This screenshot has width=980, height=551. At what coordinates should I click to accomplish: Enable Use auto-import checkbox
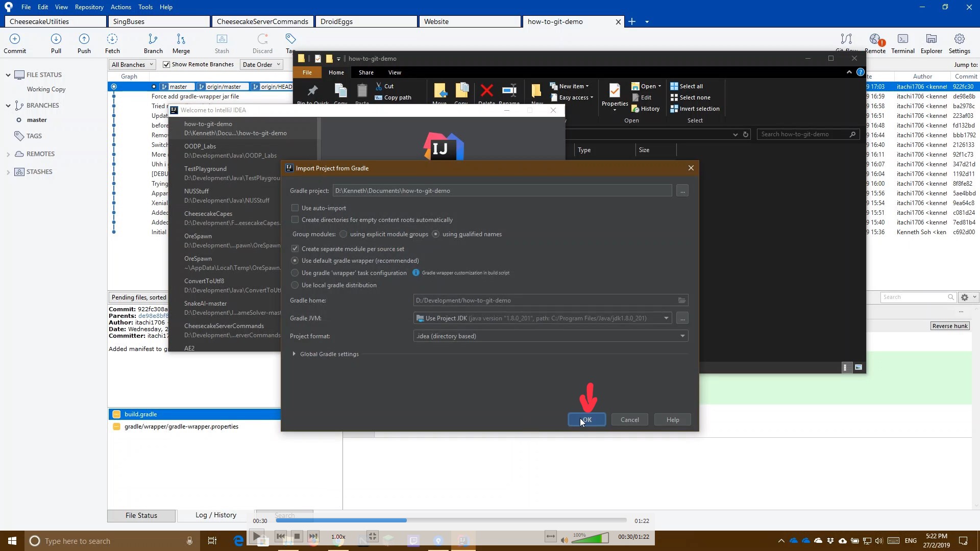tap(295, 208)
